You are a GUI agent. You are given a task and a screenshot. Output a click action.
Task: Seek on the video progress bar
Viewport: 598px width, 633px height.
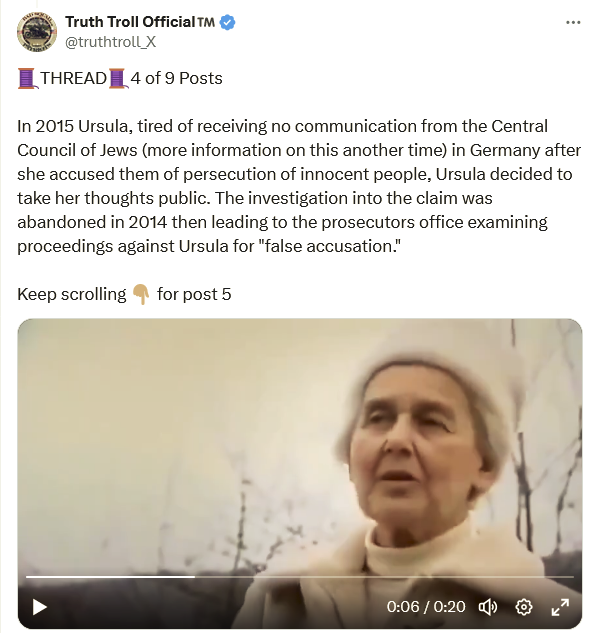(x=300, y=577)
